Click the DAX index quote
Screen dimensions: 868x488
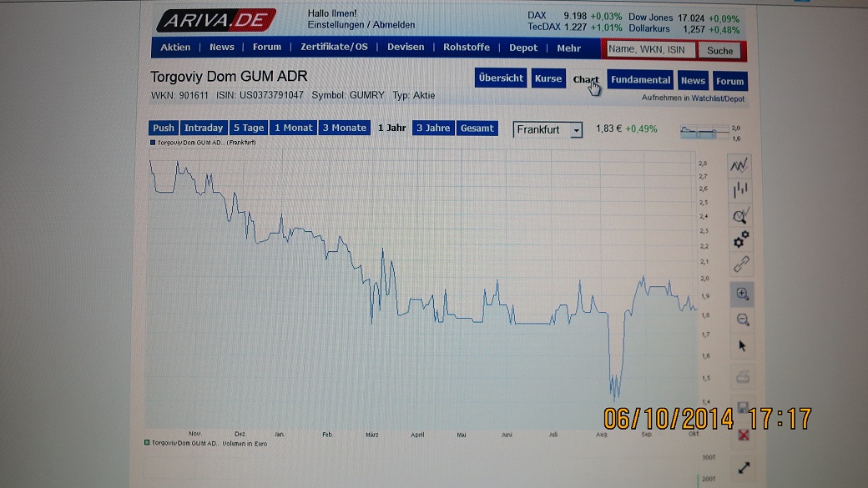[574, 16]
